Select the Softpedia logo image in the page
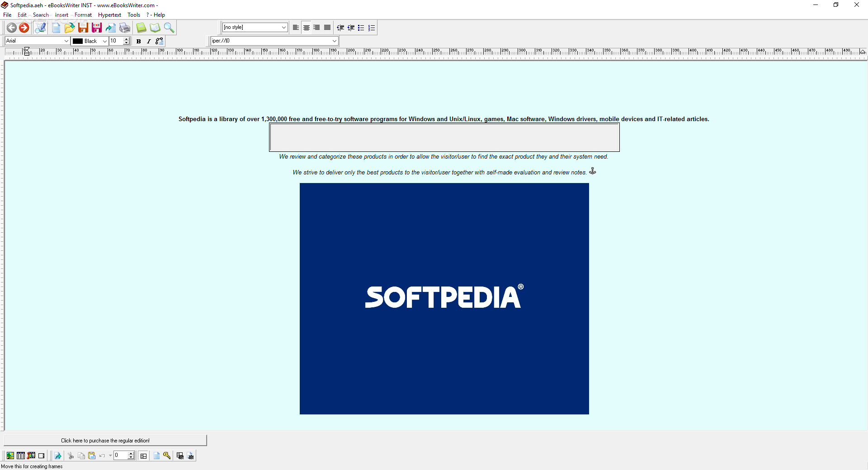 [x=444, y=299]
